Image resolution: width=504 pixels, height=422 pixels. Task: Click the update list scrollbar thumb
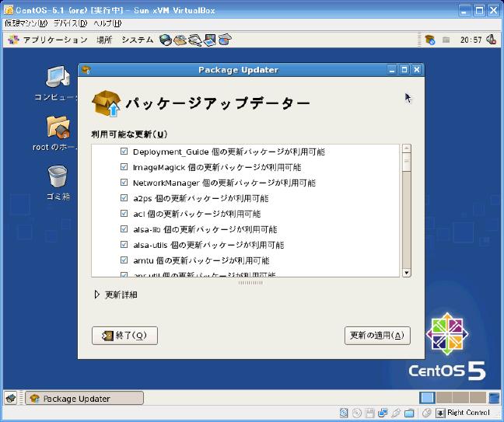coord(407,162)
